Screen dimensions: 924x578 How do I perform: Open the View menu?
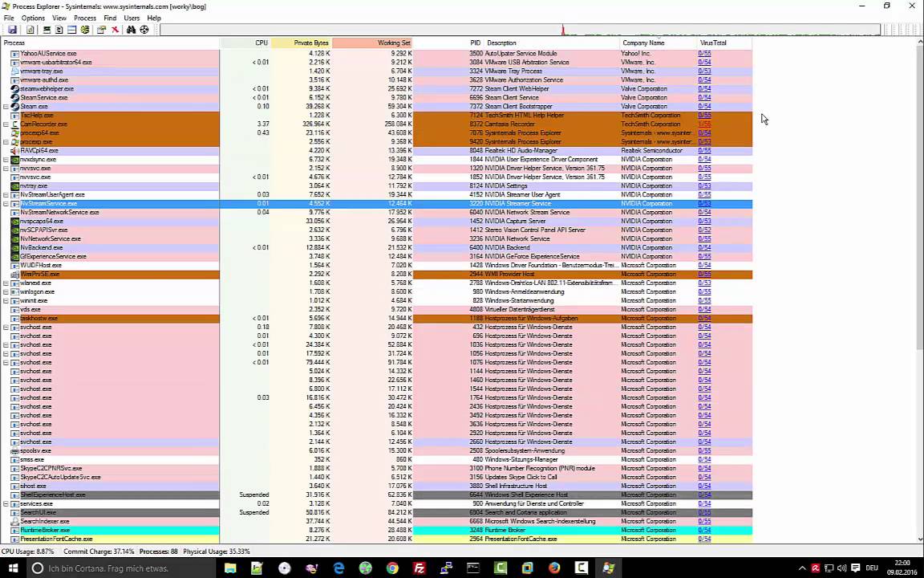point(59,18)
